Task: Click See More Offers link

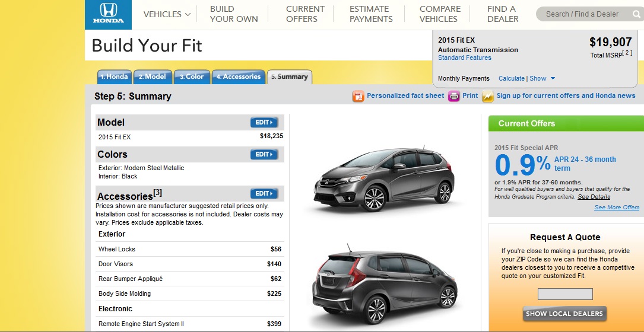Action: 617,207
